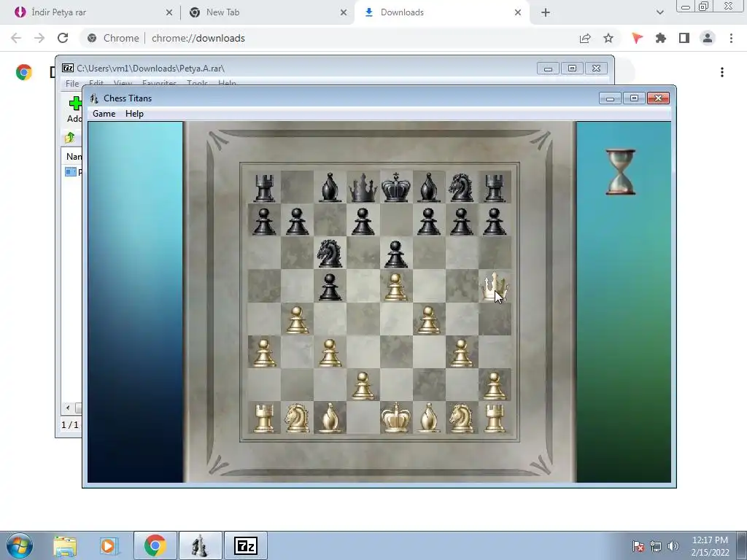Click the green Add button in 7-Zip
Image resolution: width=747 pixels, height=560 pixels.
(x=75, y=109)
